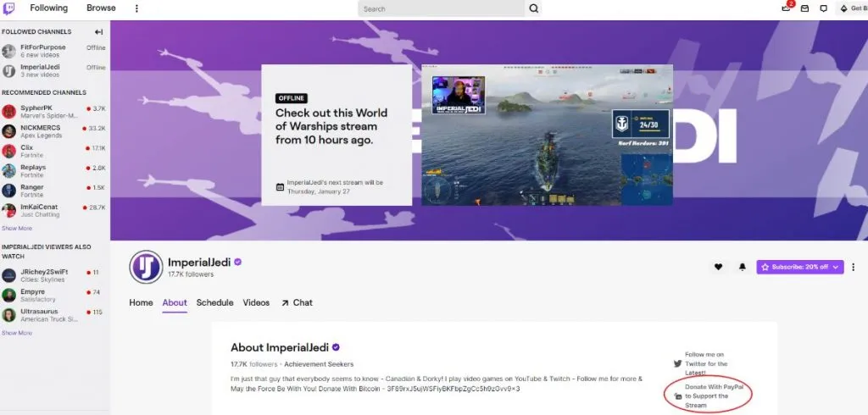Click the Twitter bird icon
Screen dimensions: 868x415
(x=677, y=364)
